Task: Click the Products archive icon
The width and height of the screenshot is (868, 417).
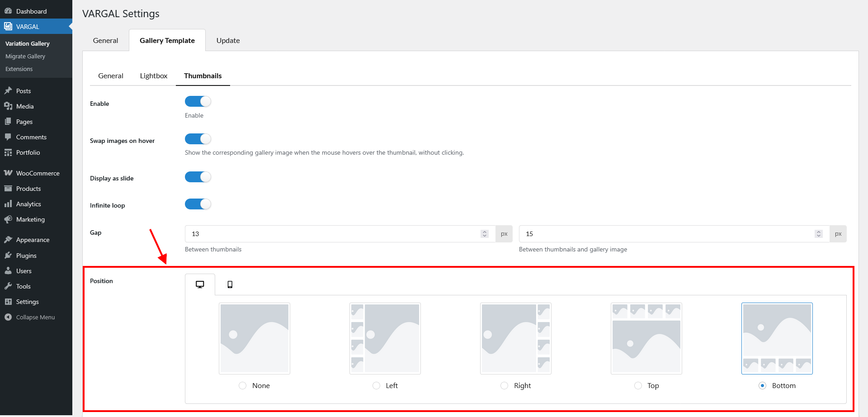Action: 8,188
